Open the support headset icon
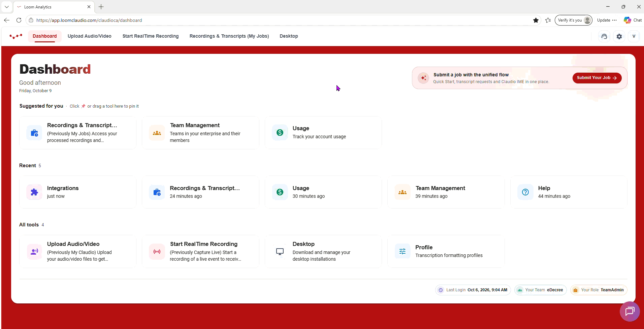This screenshot has height=329, width=644. coord(604,36)
